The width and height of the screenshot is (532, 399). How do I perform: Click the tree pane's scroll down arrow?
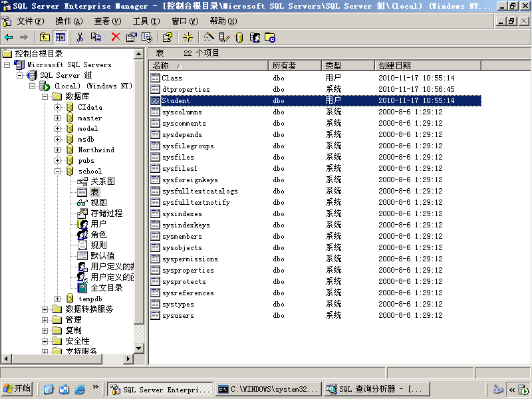[x=138, y=348]
